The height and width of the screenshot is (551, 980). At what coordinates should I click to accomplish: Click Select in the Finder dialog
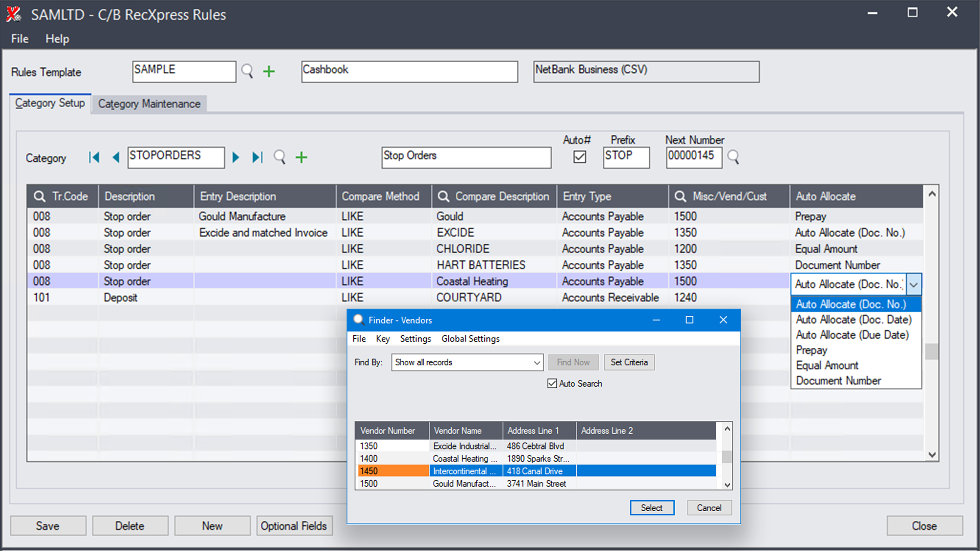(x=652, y=508)
